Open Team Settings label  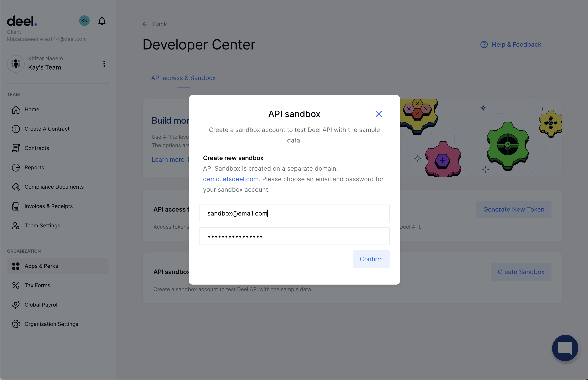pyautogui.click(x=42, y=226)
